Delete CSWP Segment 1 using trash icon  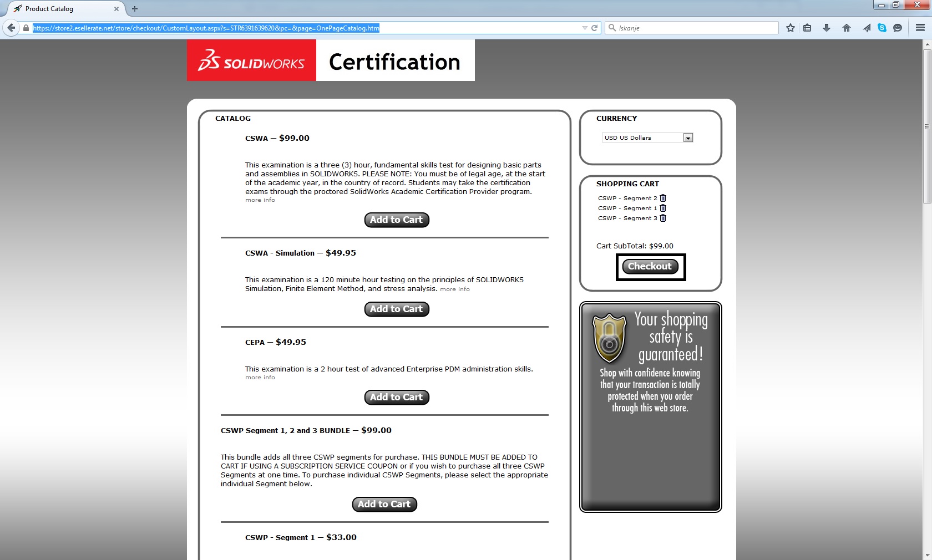point(662,208)
